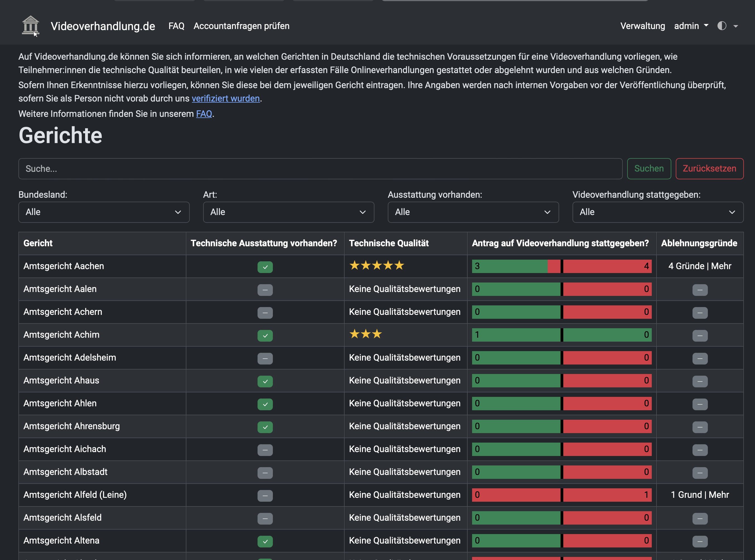The image size is (755, 560).
Task: Click the green check for Amtsgericht Altena
Action: pyautogui.click(x=265, y=541)
